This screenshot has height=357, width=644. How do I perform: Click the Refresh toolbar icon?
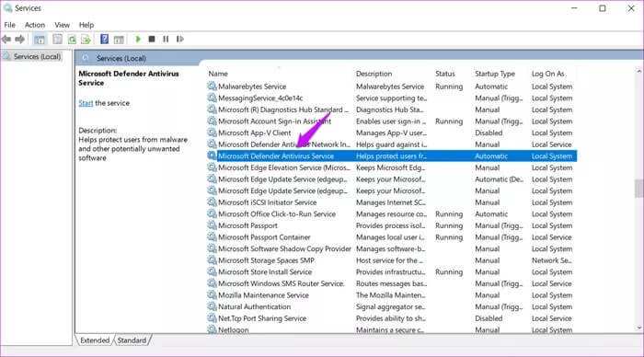pyautogui.click(x=72, y=40)
